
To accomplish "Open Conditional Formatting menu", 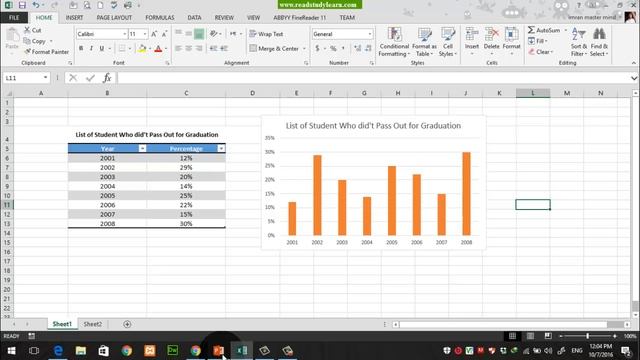I will (x=394, y=42).
